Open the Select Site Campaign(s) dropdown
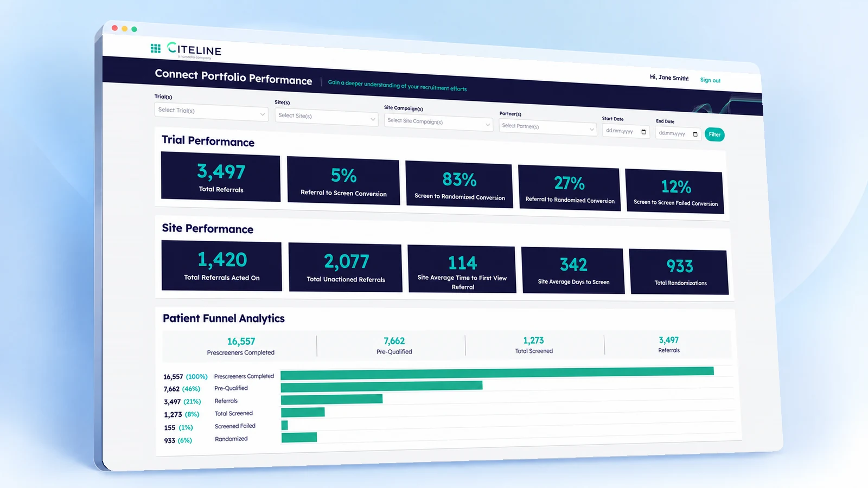This screenshot has width=868, height=488. click(438, 123)
